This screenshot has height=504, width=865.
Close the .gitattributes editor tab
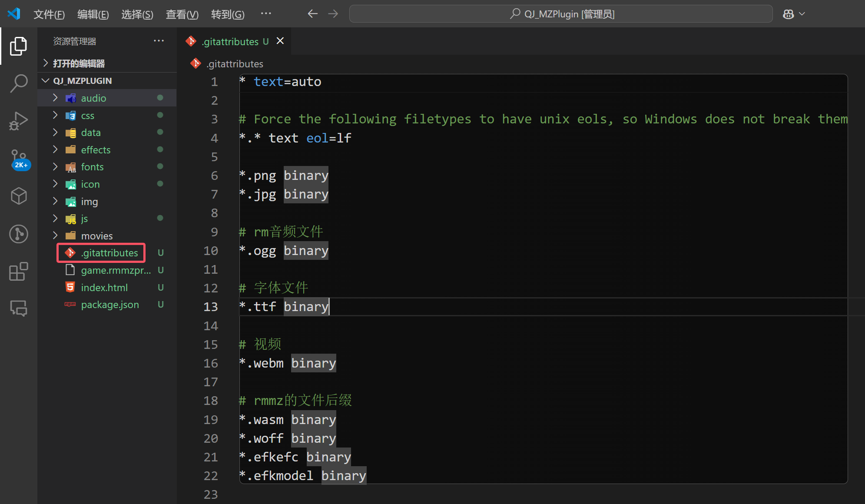click(280, 41)
